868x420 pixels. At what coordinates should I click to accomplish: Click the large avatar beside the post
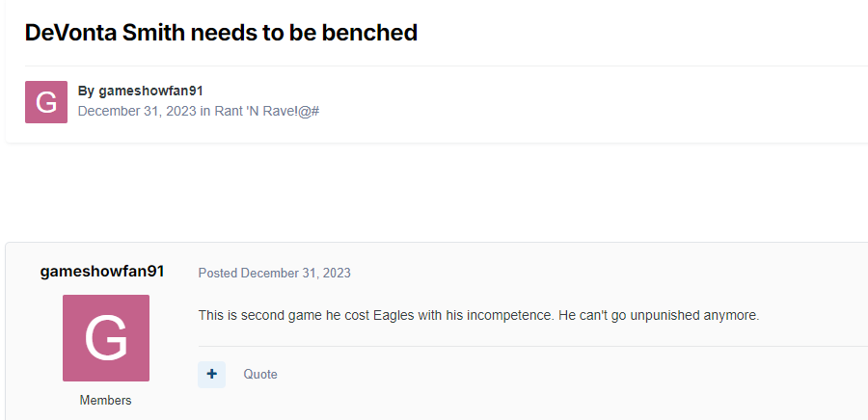[106, 338]
